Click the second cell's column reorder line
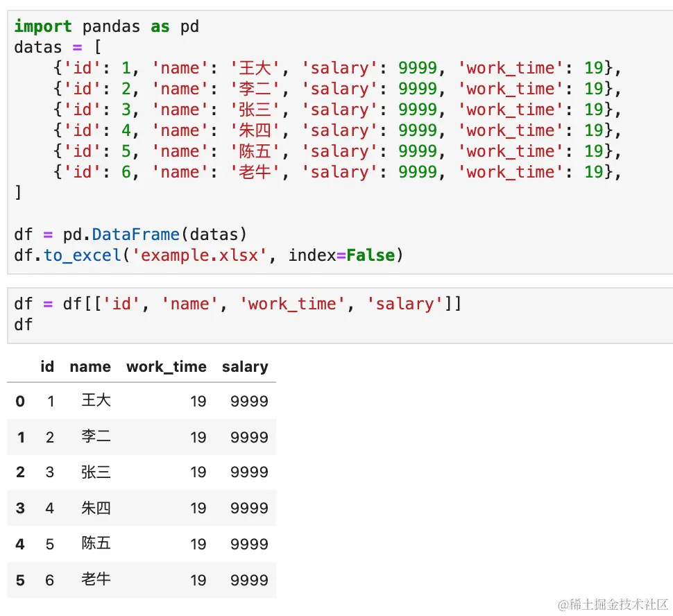Image resolution: width=673 pixels, height=616 pixels. point(238,304)
